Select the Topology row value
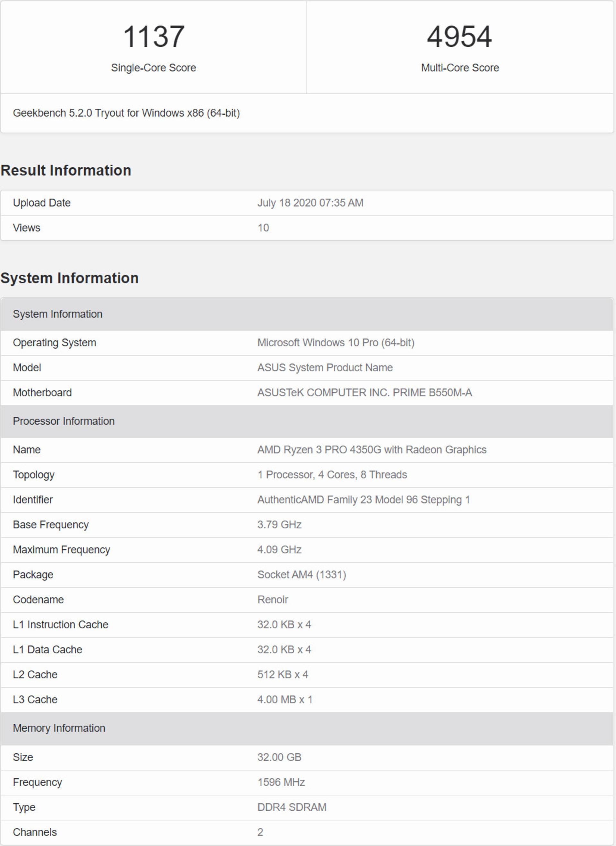 [332, 475]
